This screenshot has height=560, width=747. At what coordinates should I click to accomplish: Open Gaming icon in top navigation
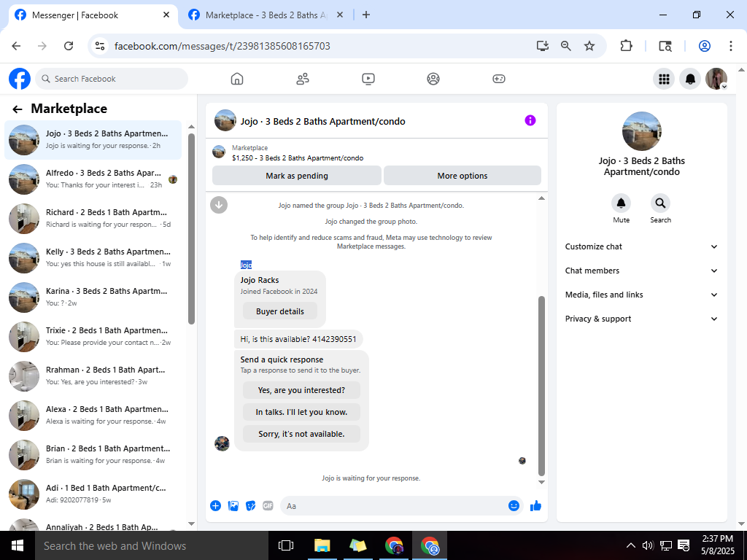pyautogui.click(x=499, y=79)
